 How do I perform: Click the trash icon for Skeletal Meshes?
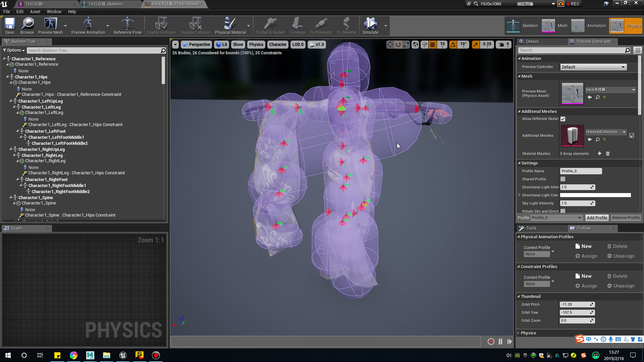[608, 154]
